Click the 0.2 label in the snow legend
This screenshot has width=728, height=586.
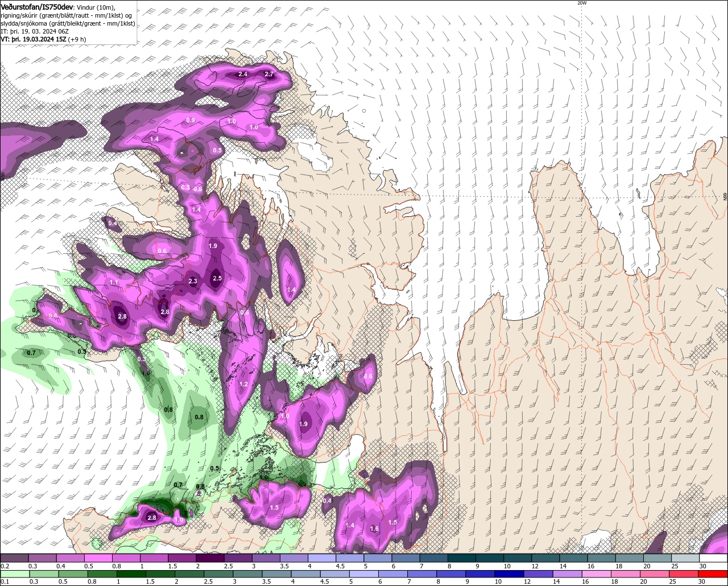point(5,567)
